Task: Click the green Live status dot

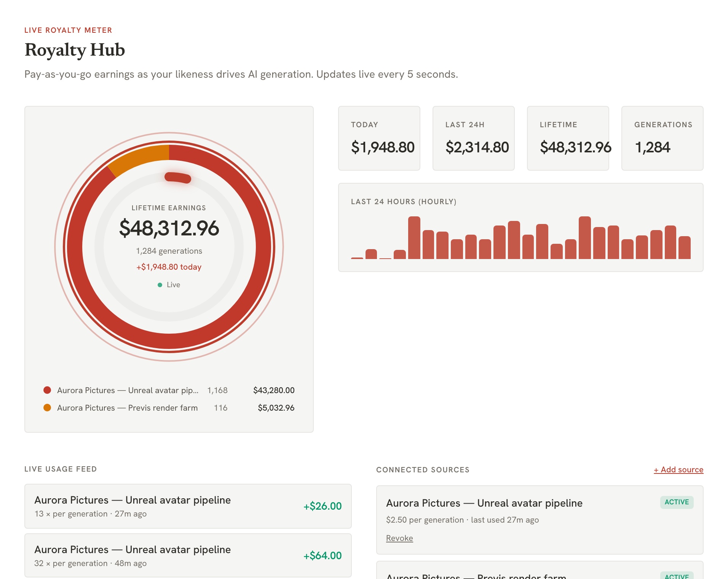Action: tap(160, 285)
